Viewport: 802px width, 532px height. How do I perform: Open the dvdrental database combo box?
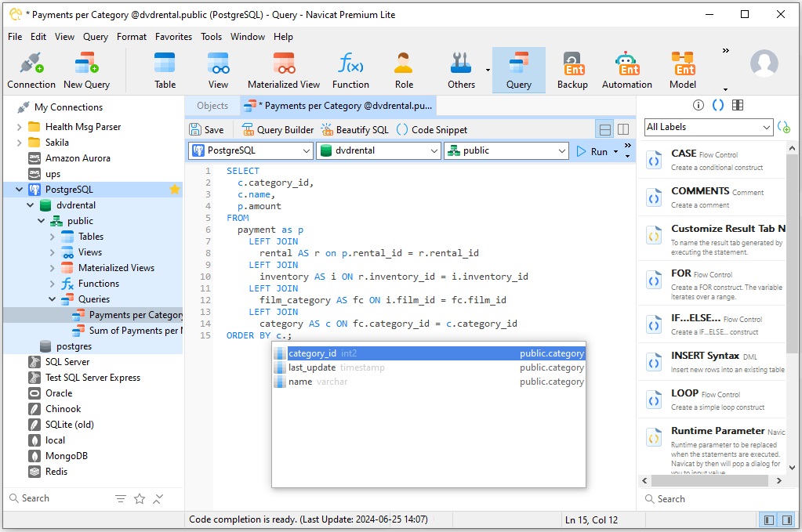point(379,150)
